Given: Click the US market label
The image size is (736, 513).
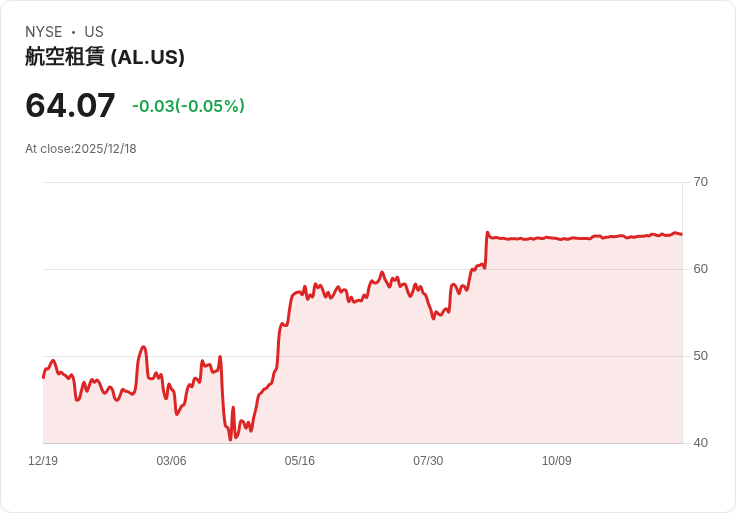Looking at the screenshot, I should point(94,32).
